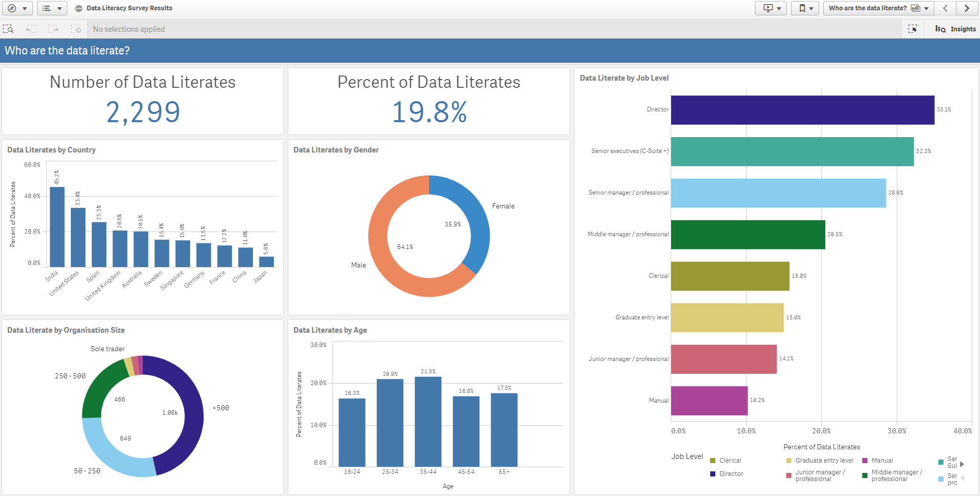This screenshot has height=496, width=980.
Task: Select the Japan bar in country chart
Action: (x=266, y=262)
